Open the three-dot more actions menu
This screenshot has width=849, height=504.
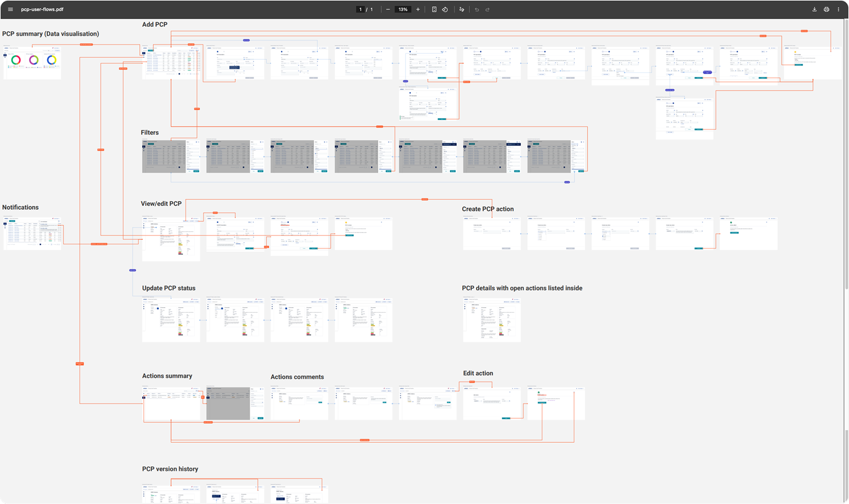point(838,9)
